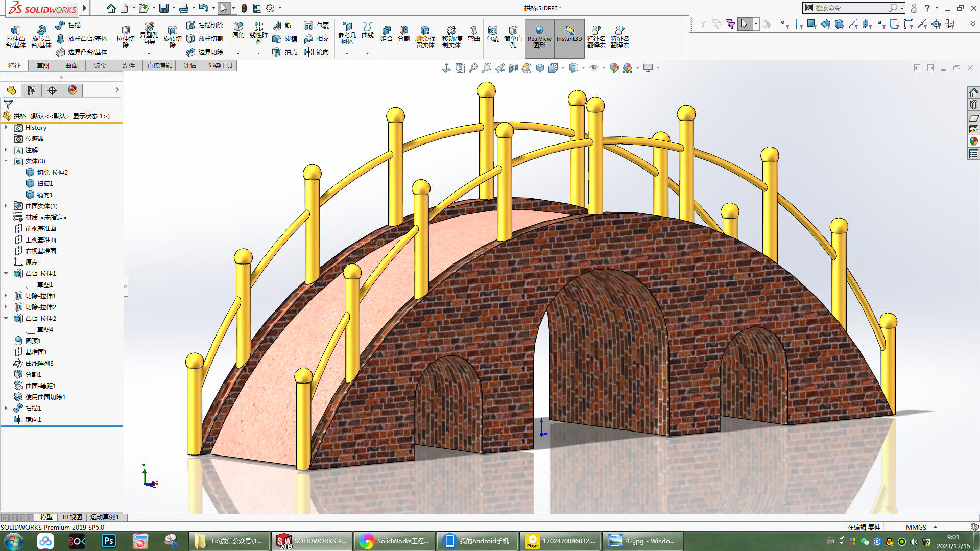Click the 圆角 fillet tool

coord(238,30)
